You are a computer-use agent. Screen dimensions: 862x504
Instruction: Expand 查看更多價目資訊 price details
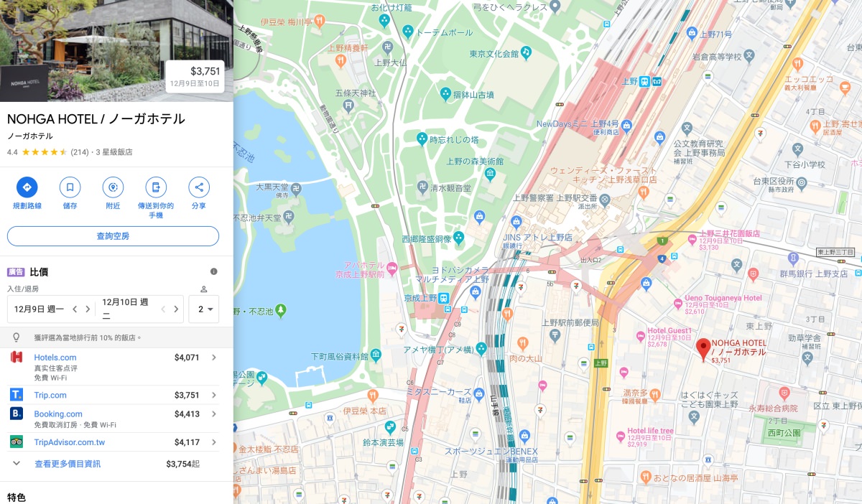68,464
